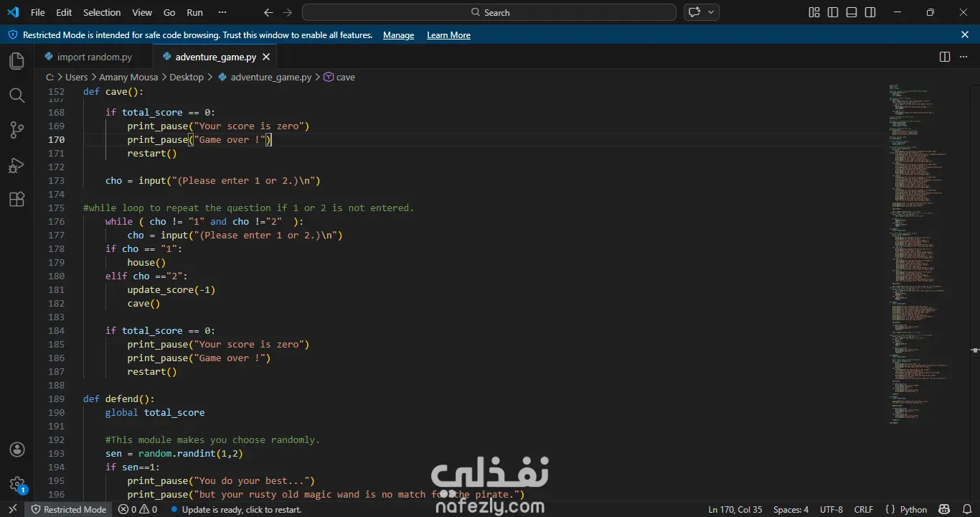Switch to the import random.py tab
The image size is (980, 517).
click(94, 57)
